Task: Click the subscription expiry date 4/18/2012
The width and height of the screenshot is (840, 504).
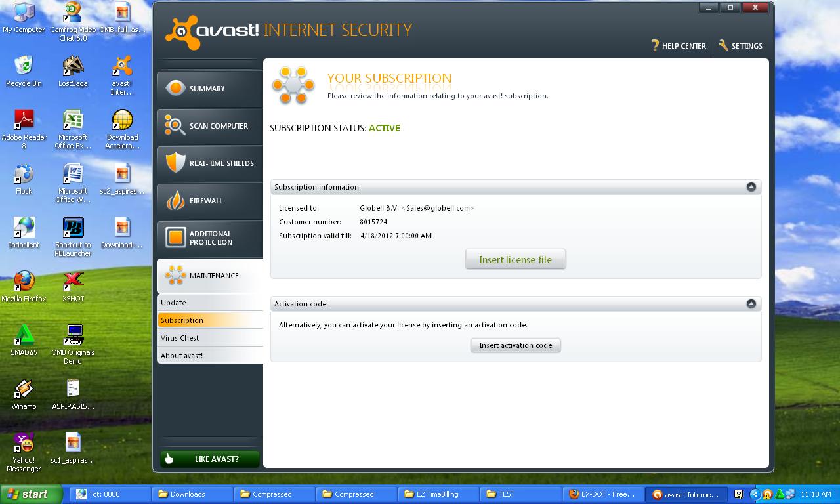Action: pos(396,236)
